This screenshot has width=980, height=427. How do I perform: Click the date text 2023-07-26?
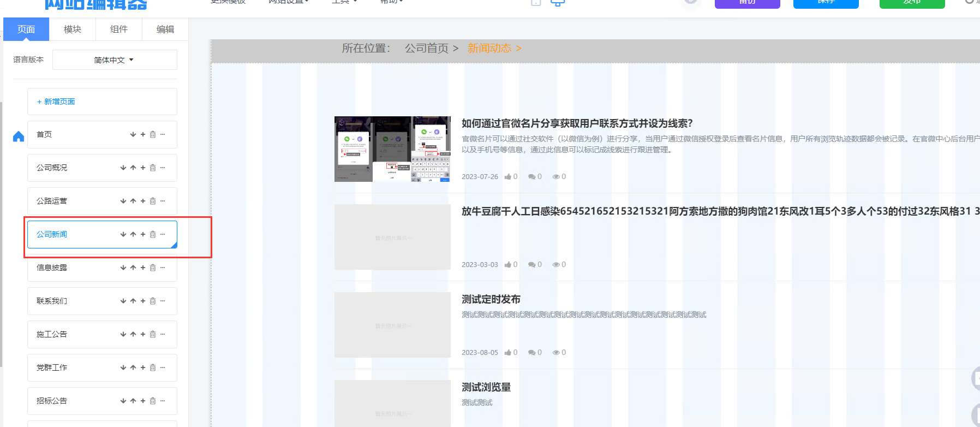point(480,176)
